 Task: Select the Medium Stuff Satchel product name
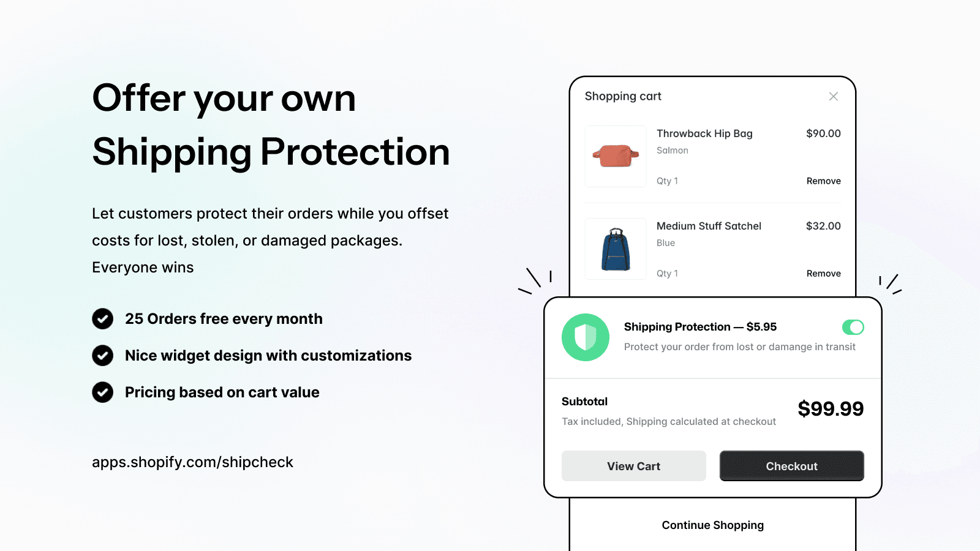(x=709, y=226)
